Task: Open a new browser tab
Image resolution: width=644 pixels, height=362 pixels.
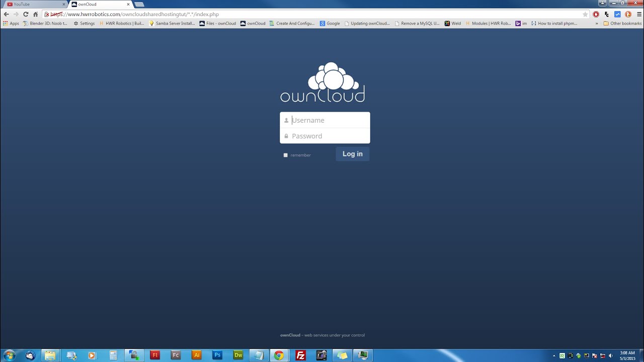Action: tap(139, 5)
